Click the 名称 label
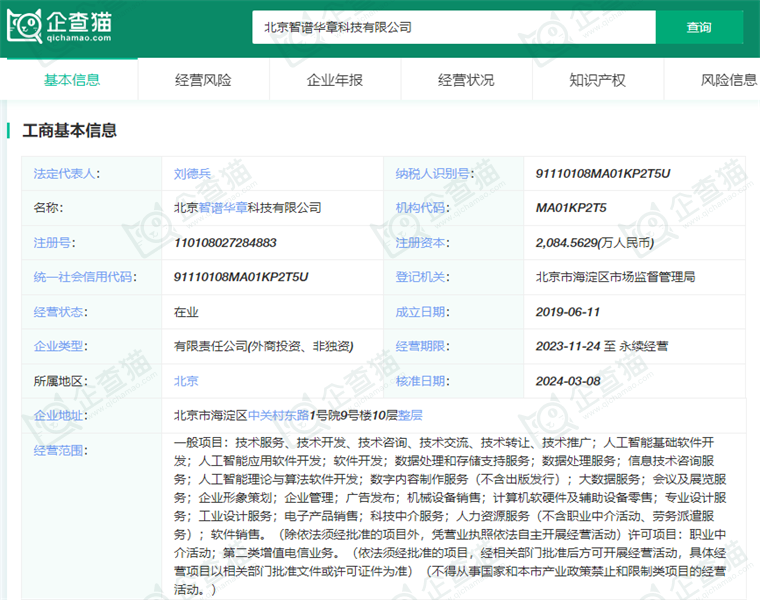 [x=48, y=208]
